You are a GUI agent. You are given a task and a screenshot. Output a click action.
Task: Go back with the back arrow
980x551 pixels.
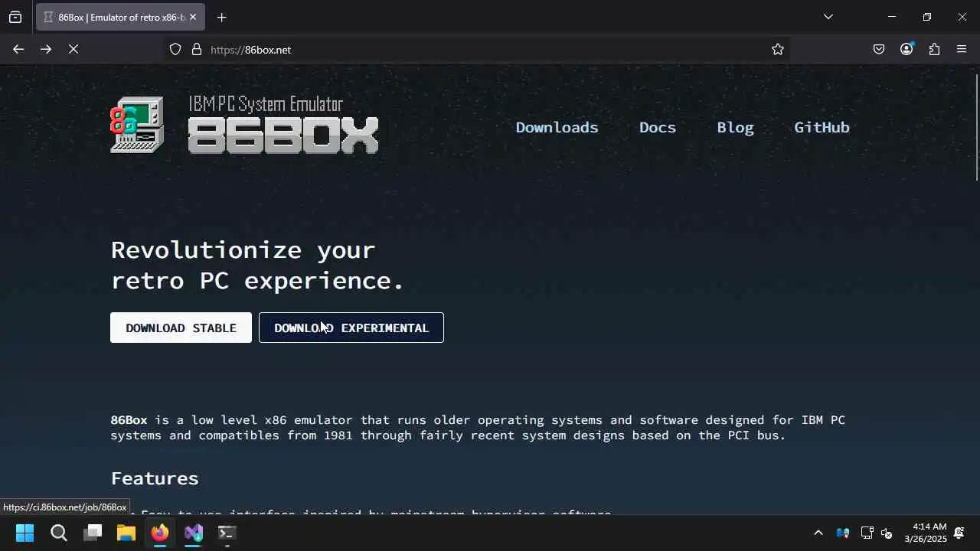pyautogui.click(x=18, y=49)
